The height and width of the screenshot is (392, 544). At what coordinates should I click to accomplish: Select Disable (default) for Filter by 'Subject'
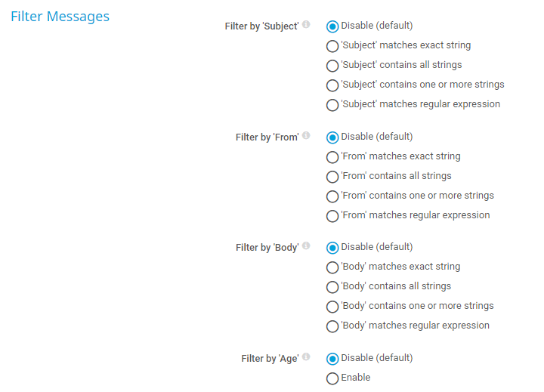pos(332,26)
